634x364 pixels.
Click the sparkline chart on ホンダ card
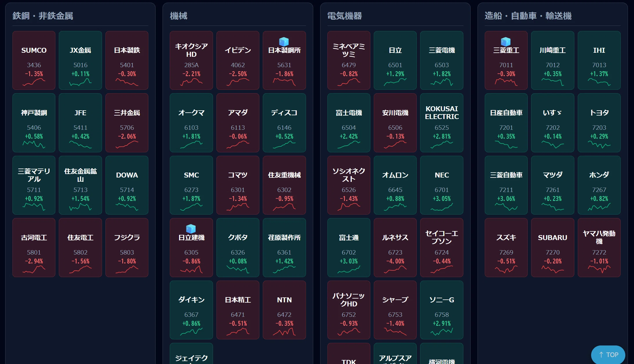tap(599, 207)
